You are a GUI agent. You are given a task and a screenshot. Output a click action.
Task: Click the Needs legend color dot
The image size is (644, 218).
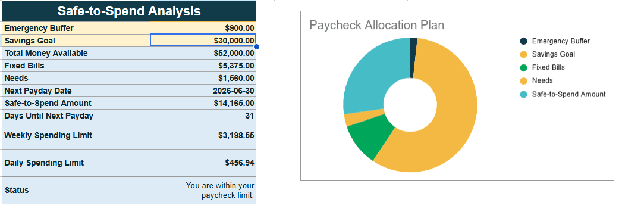pos(523,80)
